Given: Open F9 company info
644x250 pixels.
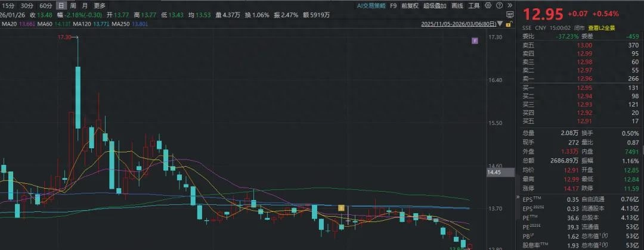Looking at the screenshot, I should (x=394, y=6).
